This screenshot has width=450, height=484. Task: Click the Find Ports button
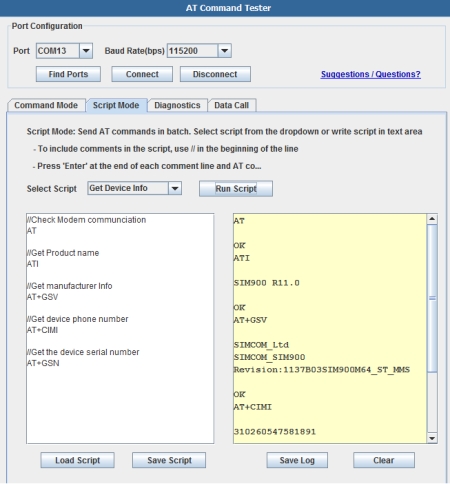tap(68, 74)
